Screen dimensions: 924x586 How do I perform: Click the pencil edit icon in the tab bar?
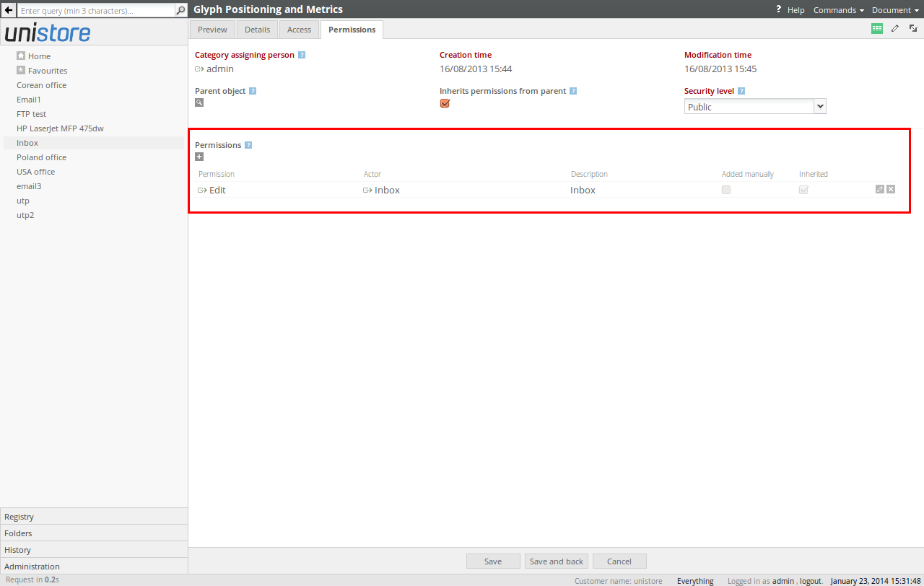pyautogui.click(x=895, y=28)
